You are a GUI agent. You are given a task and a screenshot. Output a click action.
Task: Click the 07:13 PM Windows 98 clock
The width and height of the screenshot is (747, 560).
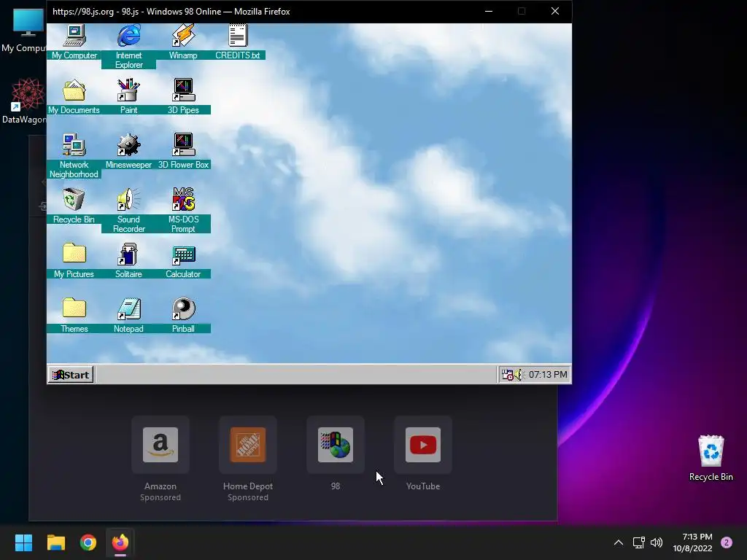(x=548, y=375)
